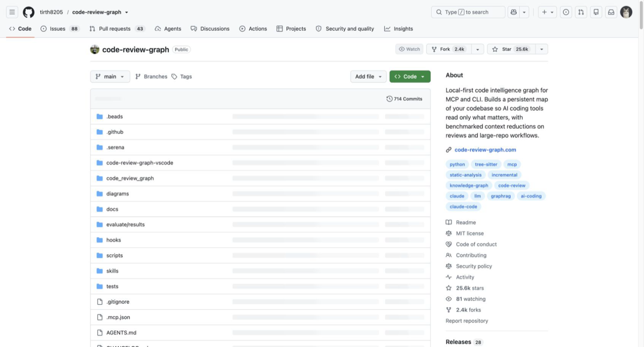Open the Projects tab

click(291, 29)
